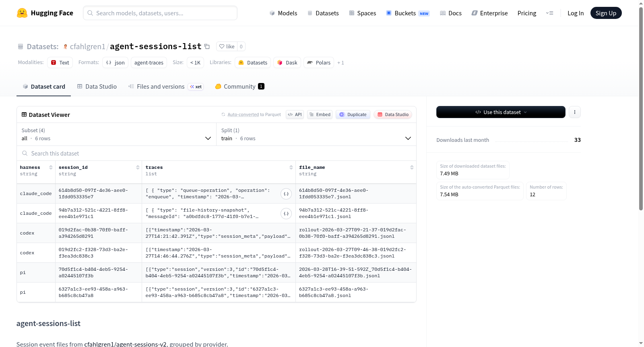The image size is (644, 347).
Task: Duplicate the dataset viewer
Action: (353, 114)
